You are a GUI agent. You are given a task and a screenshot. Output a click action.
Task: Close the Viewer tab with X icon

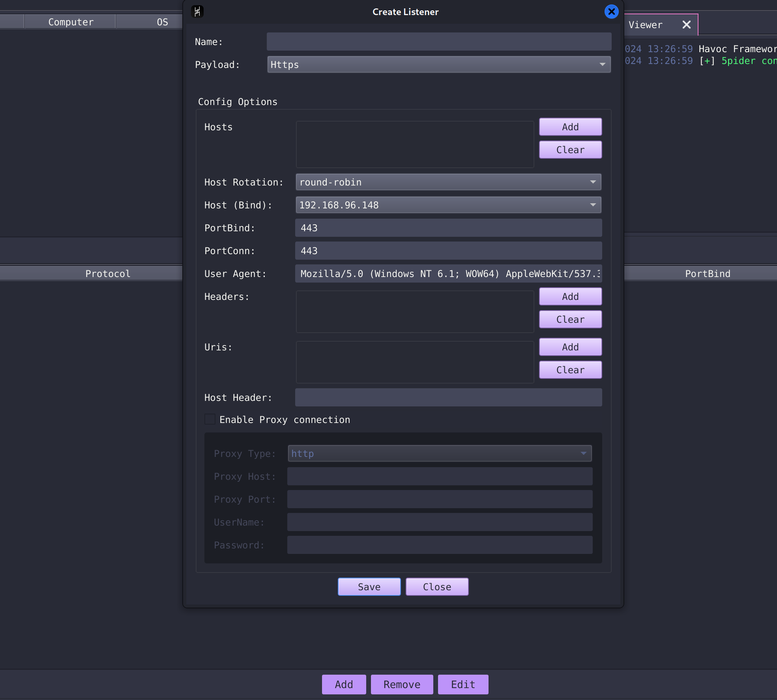(x=686, y=24)
